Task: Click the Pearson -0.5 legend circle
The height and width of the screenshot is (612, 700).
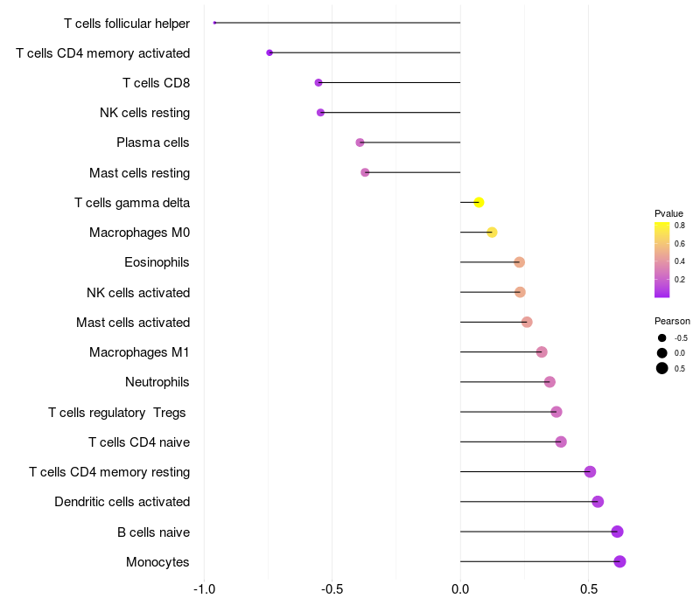Action: 662,338
